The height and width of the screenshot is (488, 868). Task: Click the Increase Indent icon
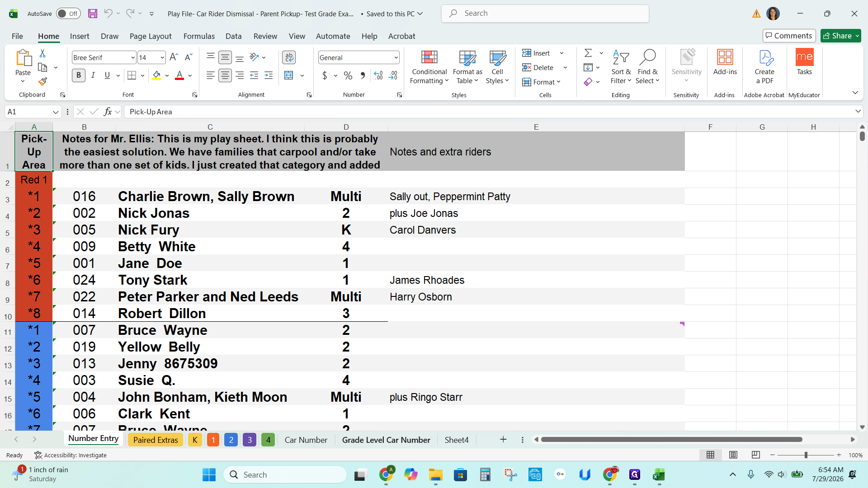(269, 75)
